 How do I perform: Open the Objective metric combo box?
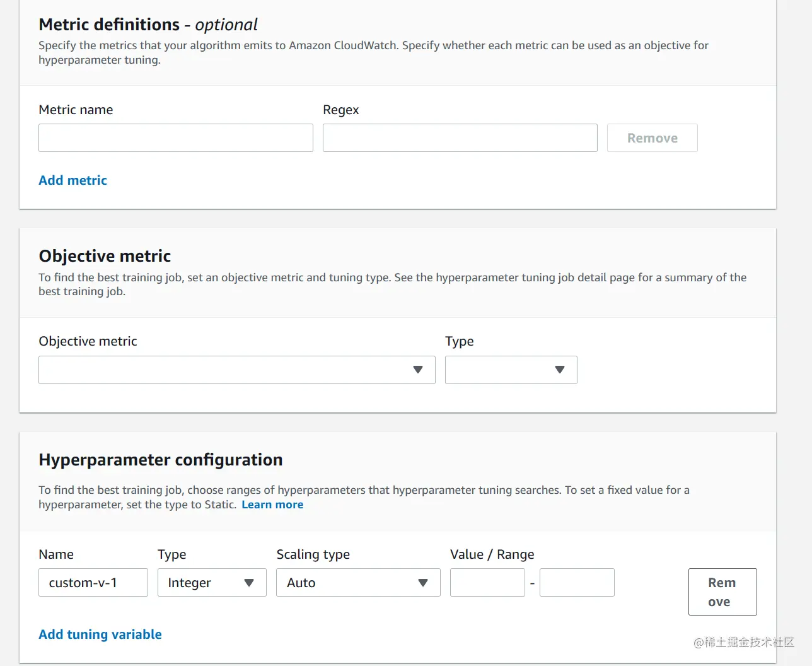pos(236,370)
